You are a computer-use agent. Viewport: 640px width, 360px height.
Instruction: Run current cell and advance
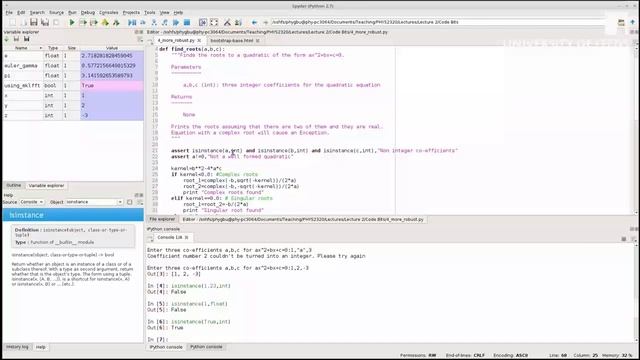tap(94, 22)
